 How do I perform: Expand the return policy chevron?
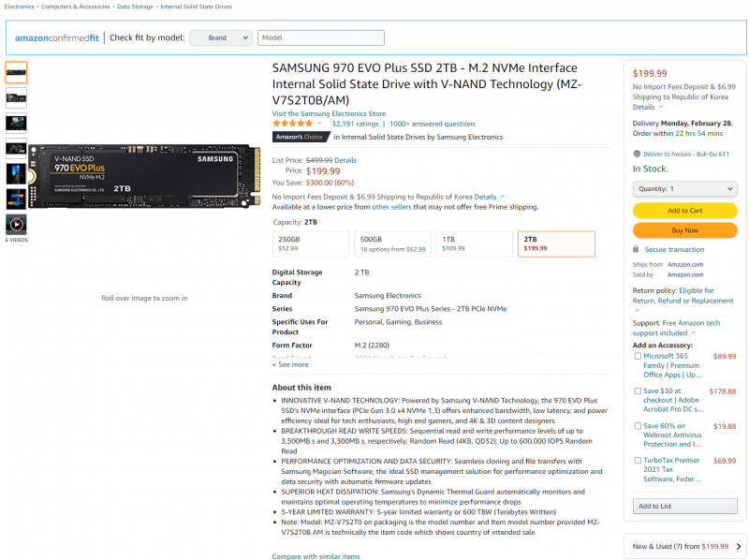[637, 311]
